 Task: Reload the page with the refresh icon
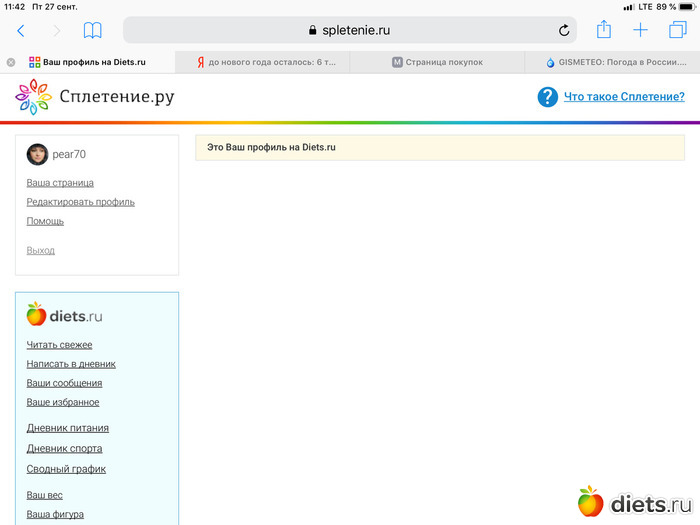[564, 31]
